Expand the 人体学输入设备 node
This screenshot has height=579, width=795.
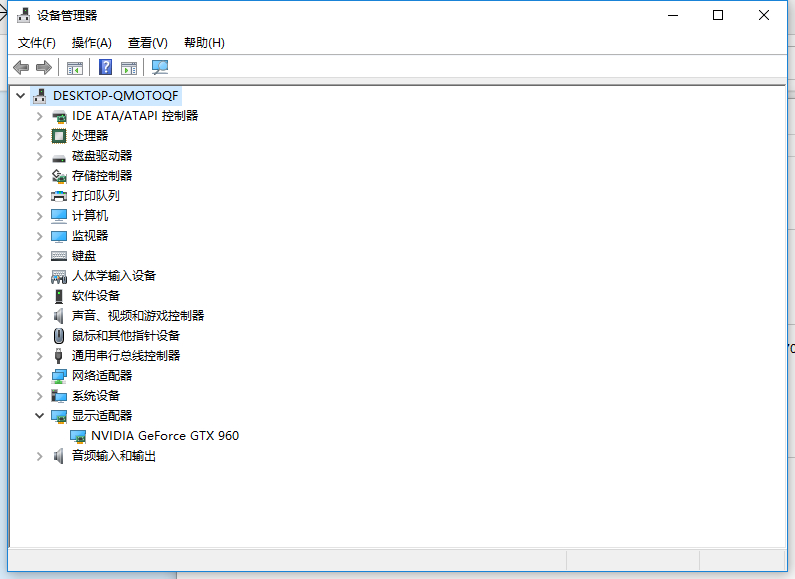click(40, 276)
